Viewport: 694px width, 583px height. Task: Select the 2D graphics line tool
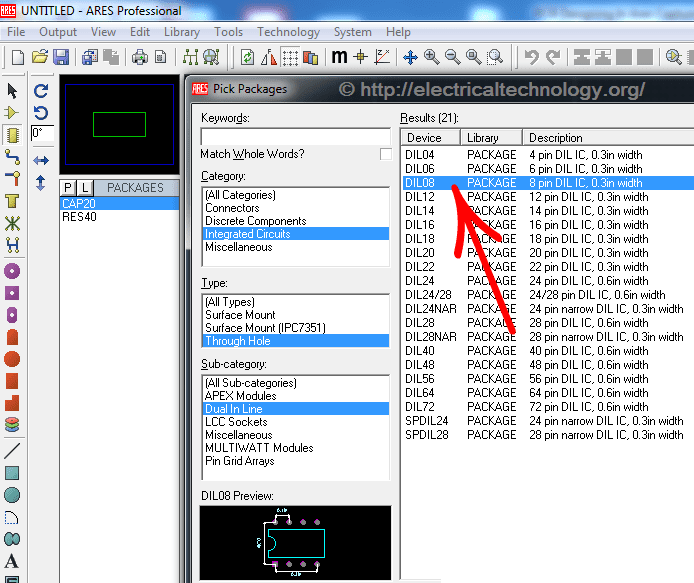(x=12, y=450)
